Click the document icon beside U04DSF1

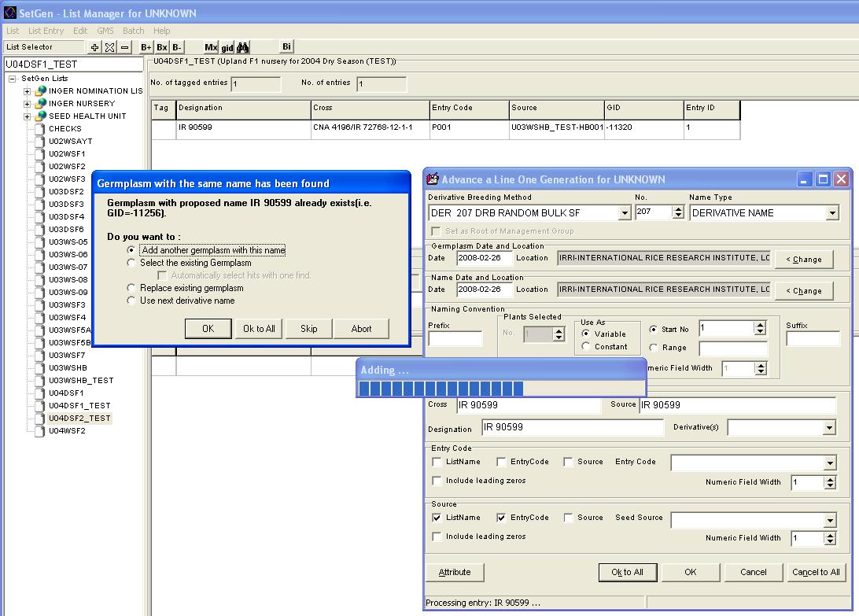tap(39, 393)
